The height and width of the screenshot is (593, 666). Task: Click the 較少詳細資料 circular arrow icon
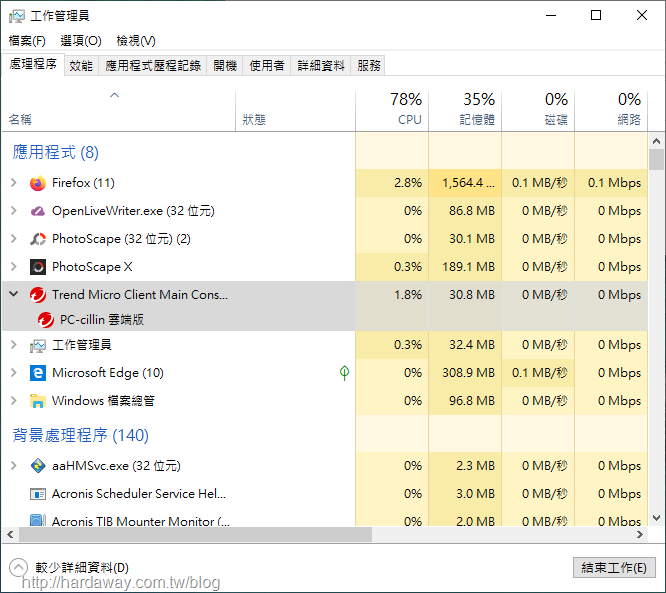tap(18, 568)
